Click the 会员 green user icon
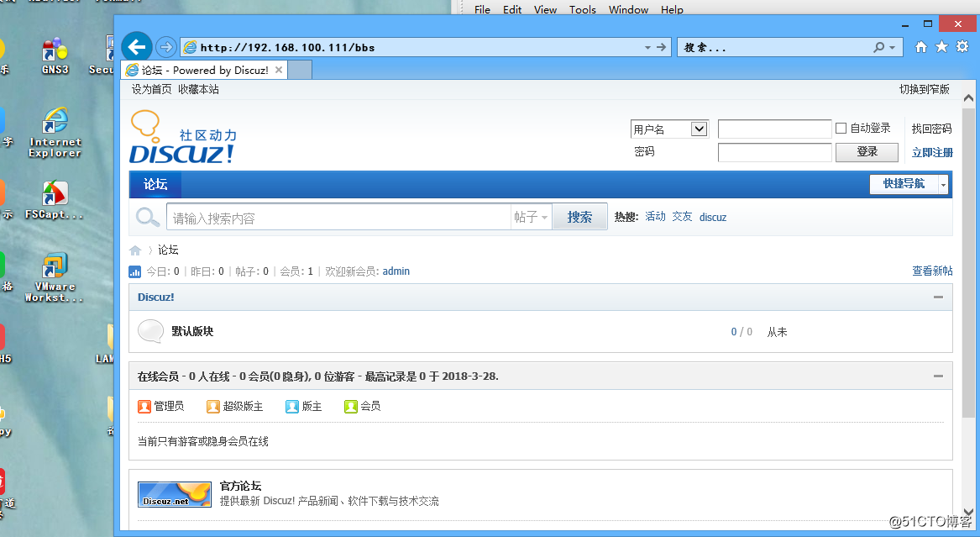This screenshot has width=980, height=537. (351, 407)
